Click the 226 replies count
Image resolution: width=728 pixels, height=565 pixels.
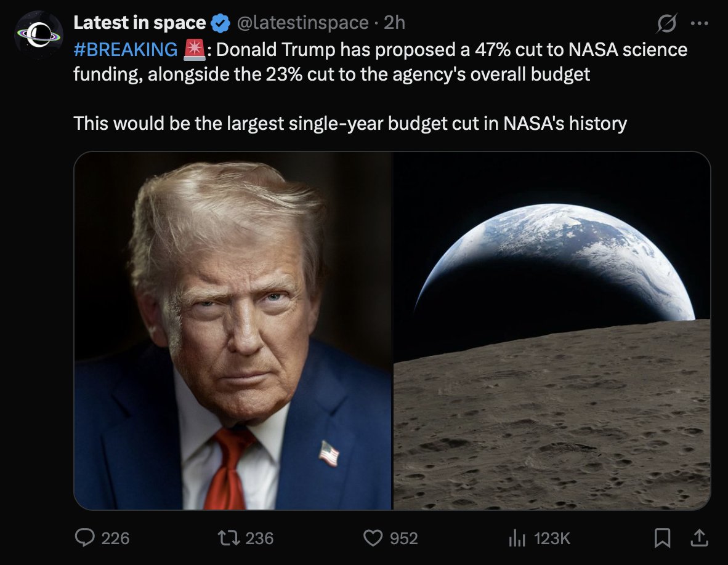(x=115, y=539)
